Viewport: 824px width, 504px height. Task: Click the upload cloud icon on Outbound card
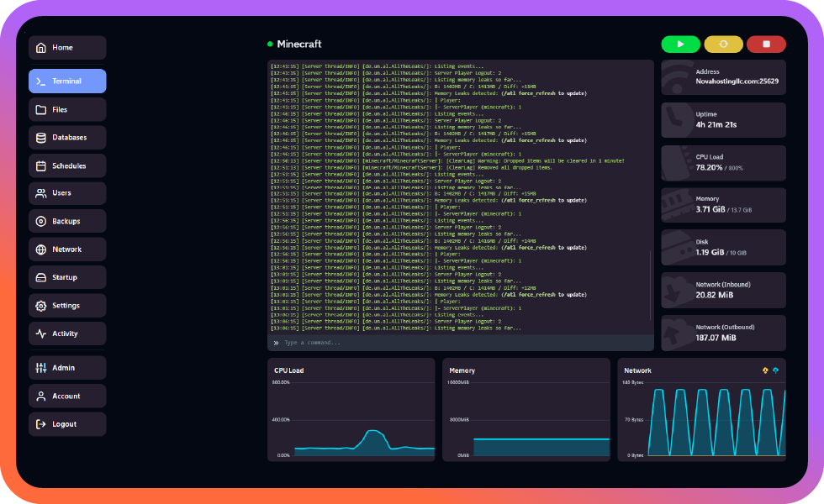pos(676,333)
